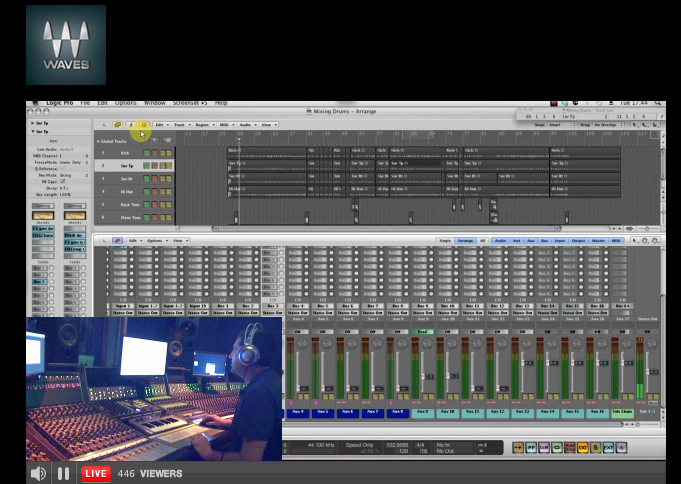Open the Arrange View local menu
Screen dimensions: 681x484
(269, 125)
